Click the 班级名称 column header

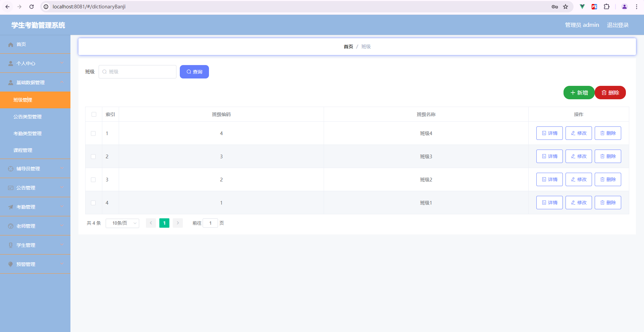pos(426,114)
